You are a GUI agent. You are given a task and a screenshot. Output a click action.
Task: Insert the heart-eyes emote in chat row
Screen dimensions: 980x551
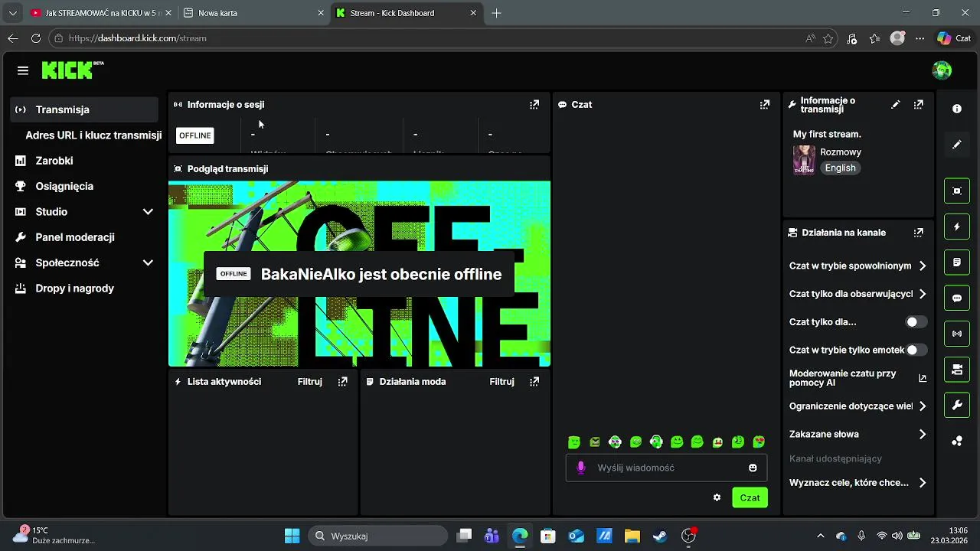[759, 442]
